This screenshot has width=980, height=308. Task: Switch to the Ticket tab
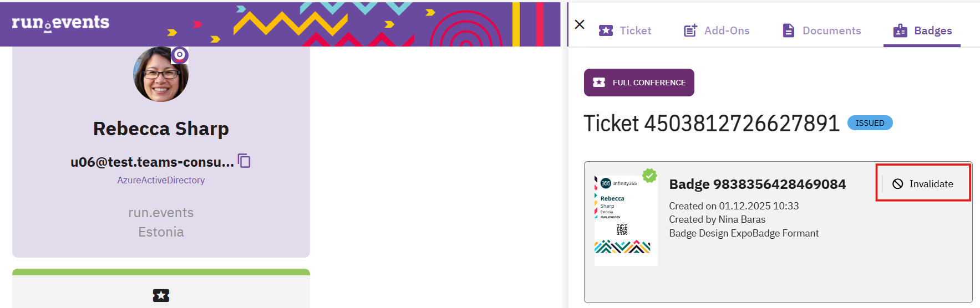(625, 30)
